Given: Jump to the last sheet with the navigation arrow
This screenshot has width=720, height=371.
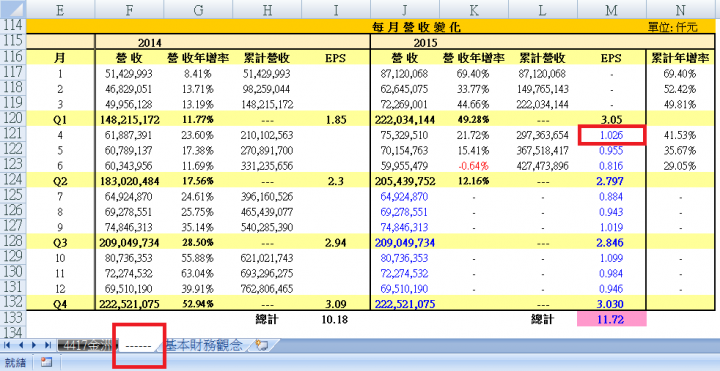Looking at the screenshot, I should tap(48, 345).
